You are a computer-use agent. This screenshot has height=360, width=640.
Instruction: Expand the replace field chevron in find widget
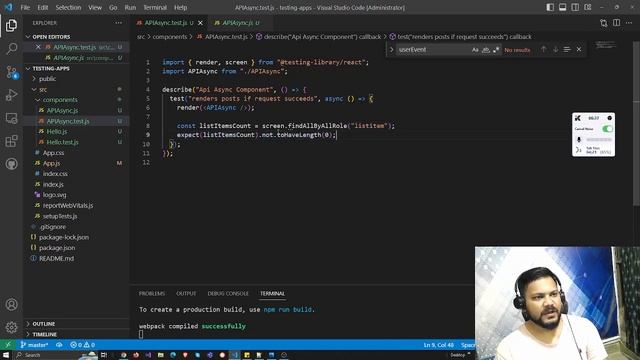pyautogui.click(x=391, y=49)
